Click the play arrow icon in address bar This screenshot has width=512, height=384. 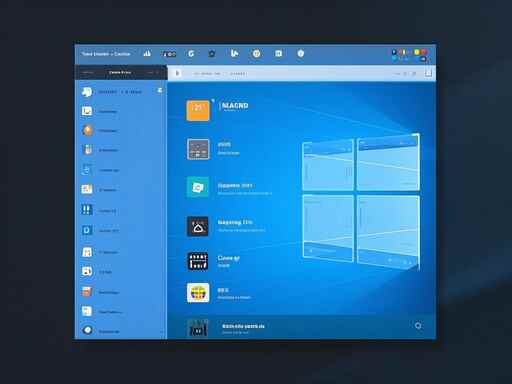tap(178, 73)
